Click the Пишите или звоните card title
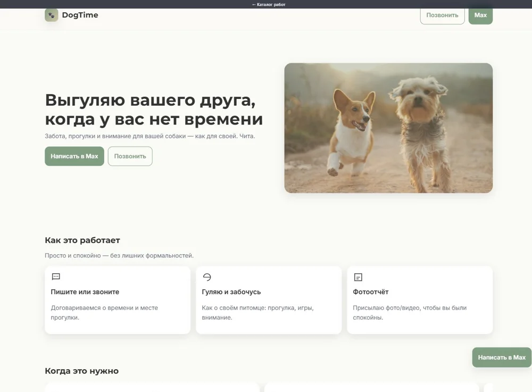Screen dimensions: 532x392 coord(85,291)
